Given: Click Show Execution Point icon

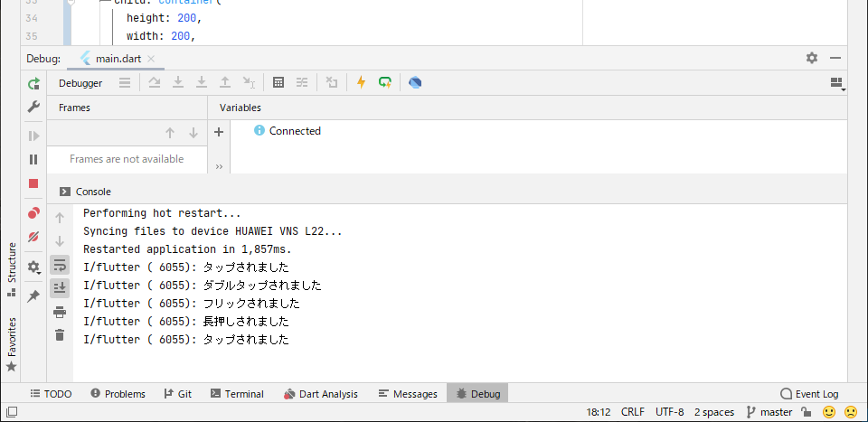Looking at the screenshot, I should pyautogui.click(x=125, y=83).
